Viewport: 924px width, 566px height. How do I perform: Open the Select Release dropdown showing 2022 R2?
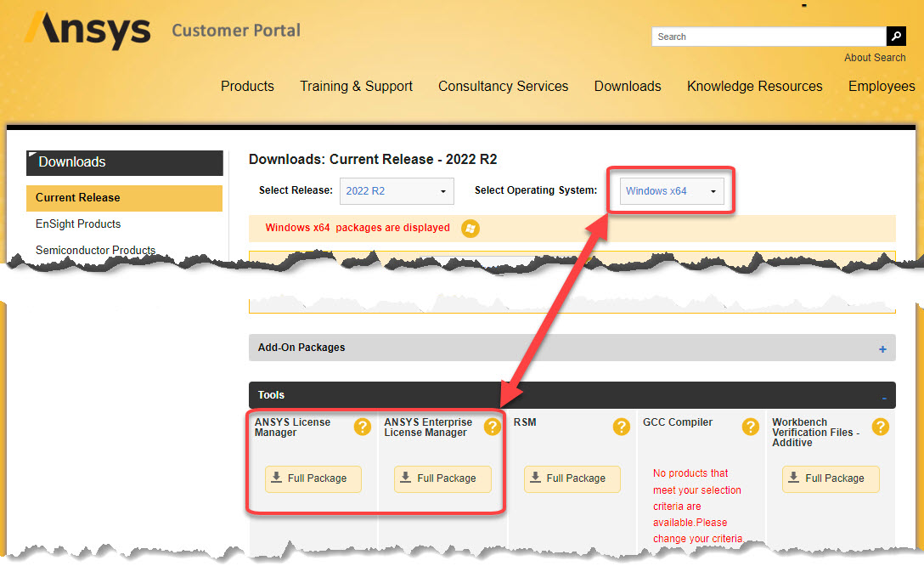[397, 191]
